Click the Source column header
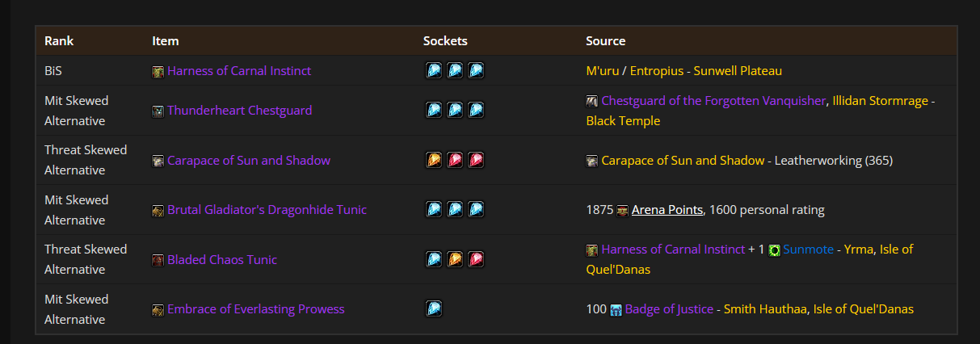 point(605,41)
